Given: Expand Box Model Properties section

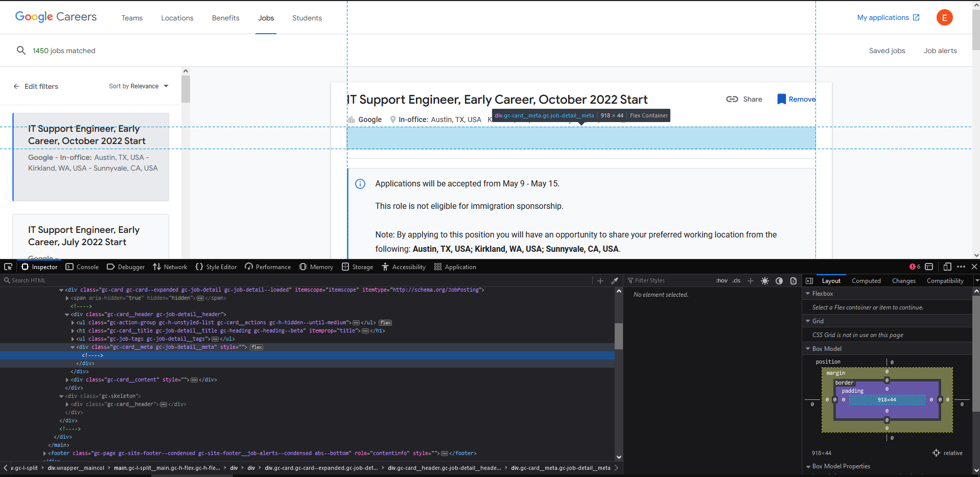Looking at the screenshot, I should point(808,466).
